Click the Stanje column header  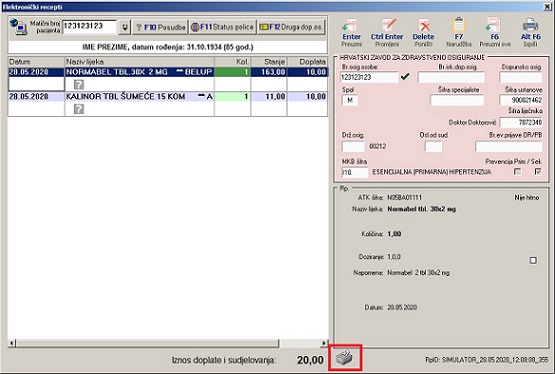[x=269, y=62]
